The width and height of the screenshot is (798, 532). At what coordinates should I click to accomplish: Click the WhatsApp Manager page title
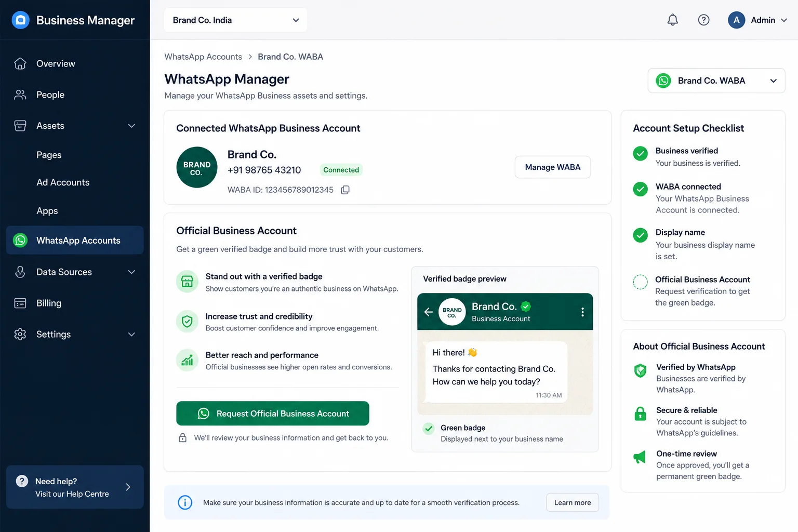click(227, 79)
